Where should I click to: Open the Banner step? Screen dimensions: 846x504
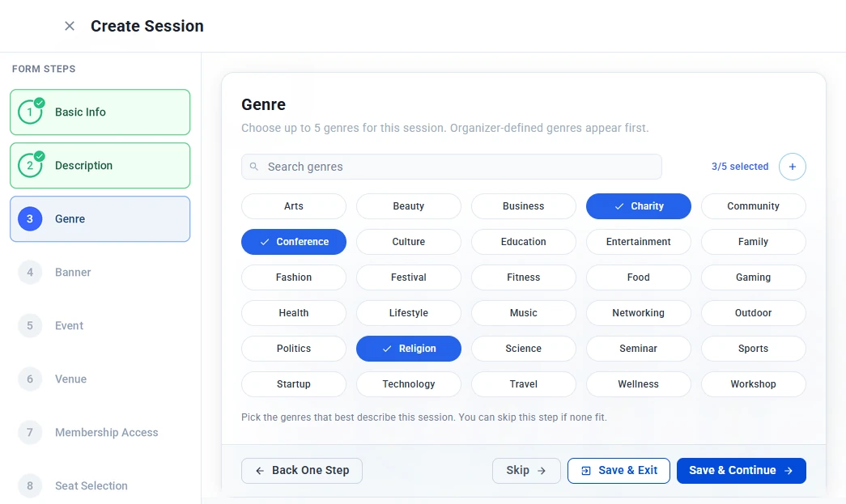pyautogui.click(x=100, y=272)
